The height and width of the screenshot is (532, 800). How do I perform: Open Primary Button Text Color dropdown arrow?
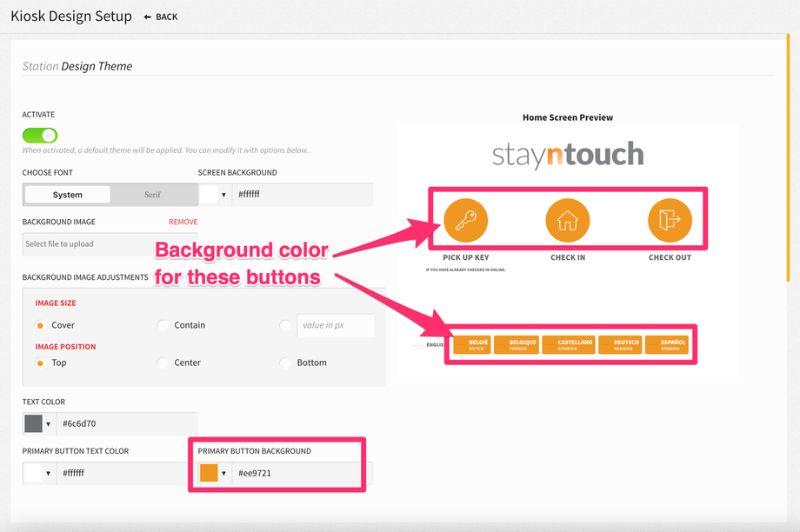pyautogui.click(x=48, y=474)
